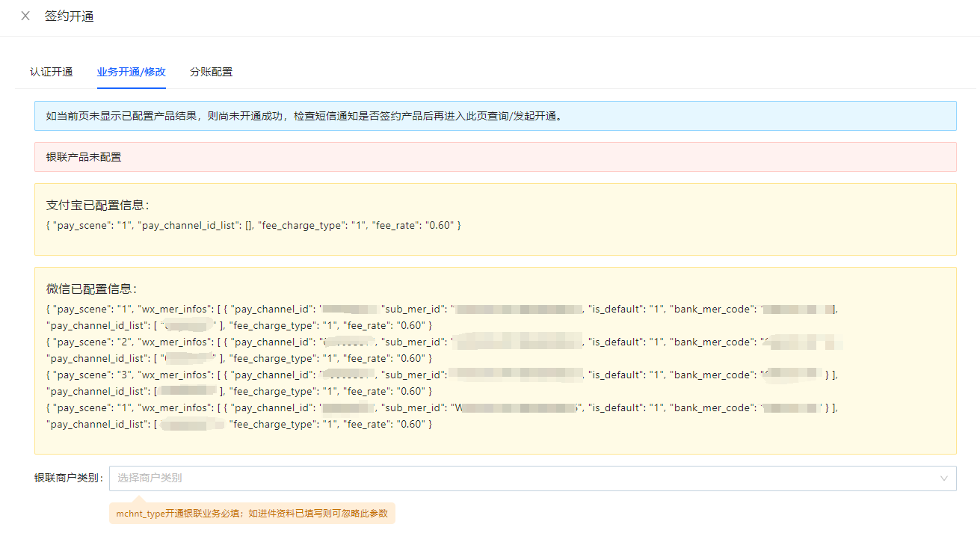980x551 pixels.
Task: Expand the 选择商户类别 dropdown arrow
Action: (x=943, y=478)
